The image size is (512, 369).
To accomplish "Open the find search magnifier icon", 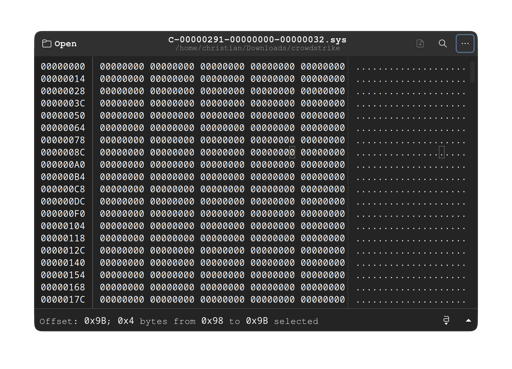I will (442, 44).
